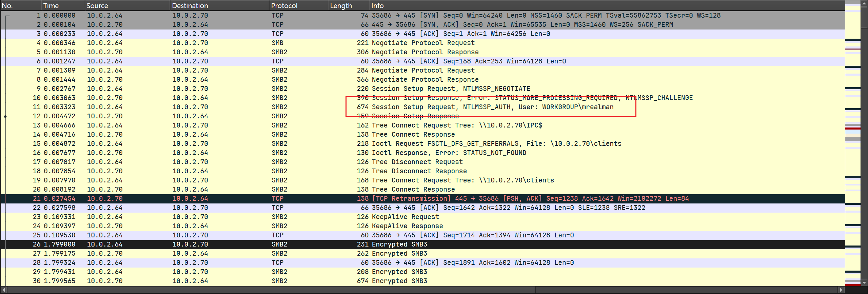Click the vertical scrollbar down arrow
This screenshot has height=294, width=868.
864,282
